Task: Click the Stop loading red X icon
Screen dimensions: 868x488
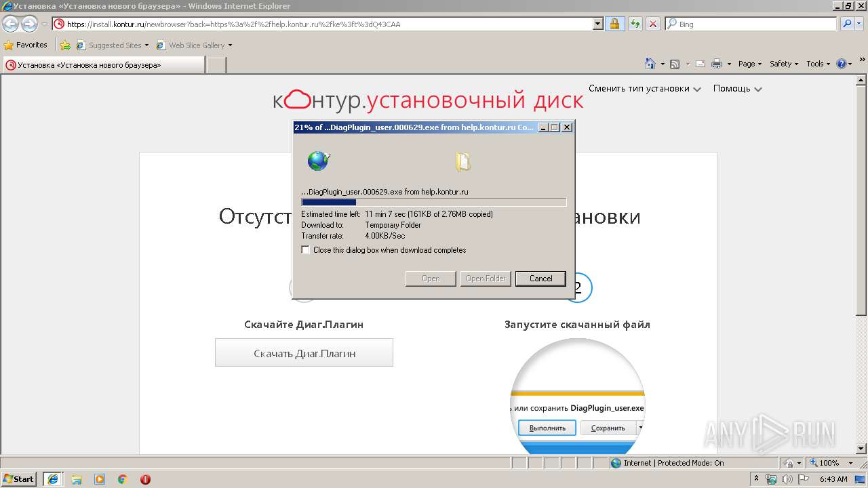Action: coord(652,24)
